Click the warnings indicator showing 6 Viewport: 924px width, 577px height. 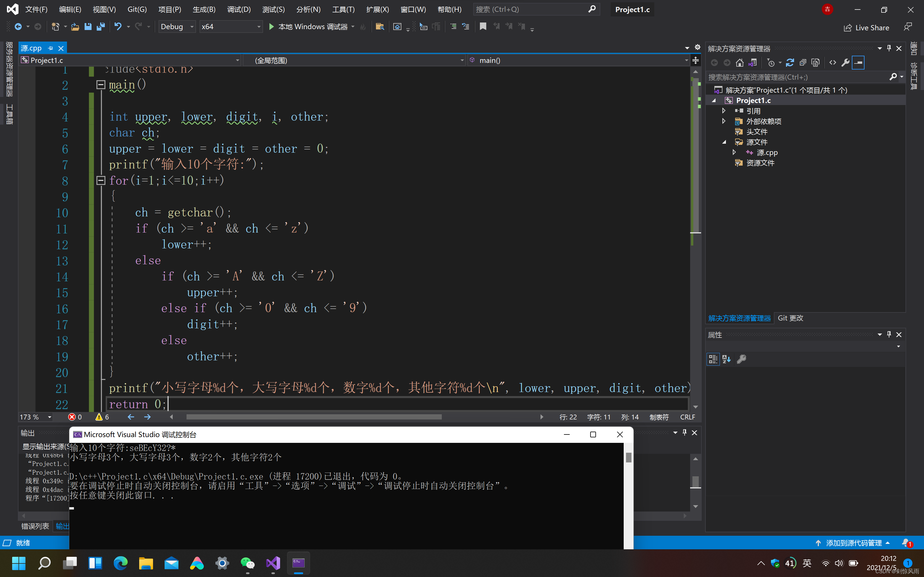[x=102, y=417]
